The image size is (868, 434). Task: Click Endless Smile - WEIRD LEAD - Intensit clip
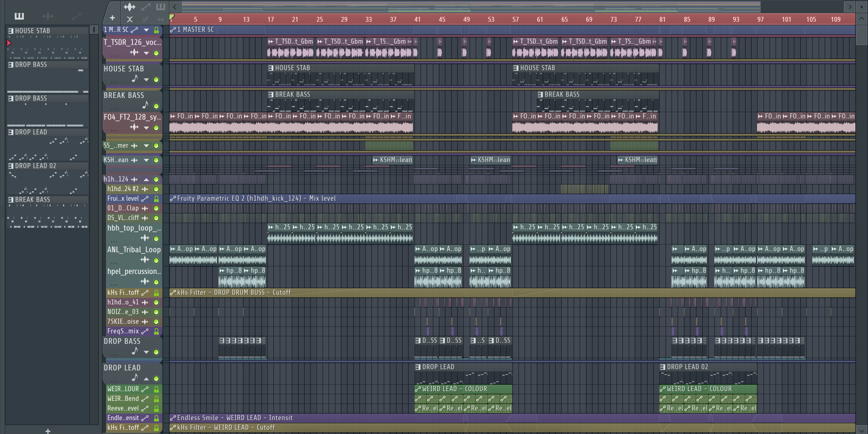[x=512, y=418]
